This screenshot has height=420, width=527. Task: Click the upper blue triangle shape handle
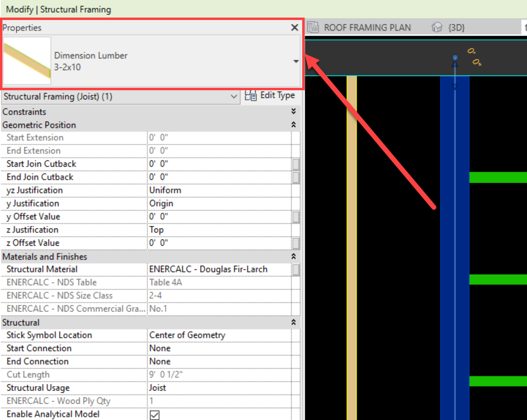[x=455, y=63]
